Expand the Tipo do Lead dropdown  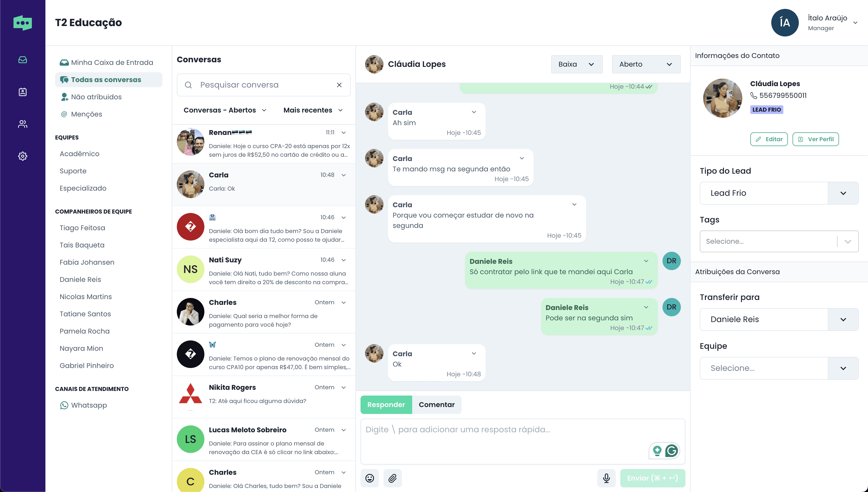pos(779,193)
